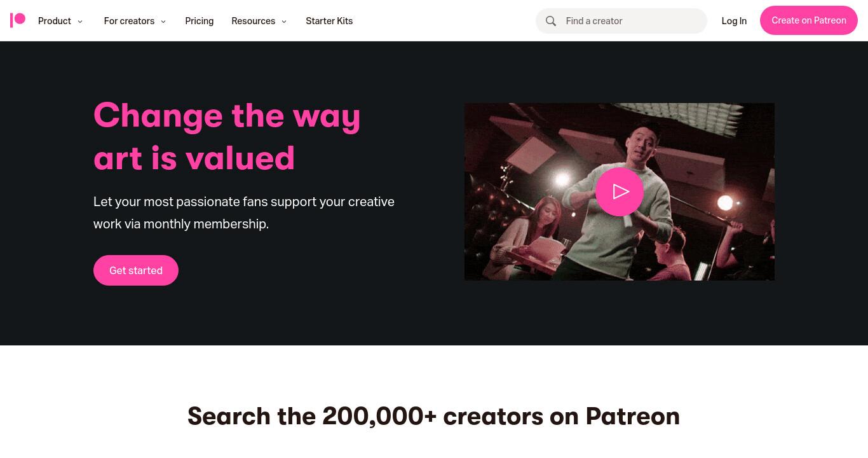
Task: Expand the Product dropdown chevron
Action: pos(80,22)
